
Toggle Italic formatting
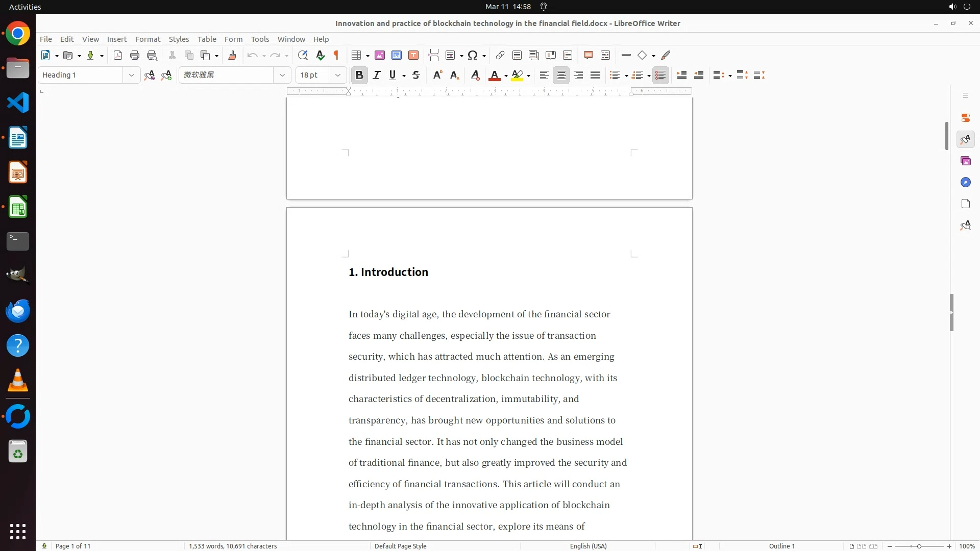[377, 75]
